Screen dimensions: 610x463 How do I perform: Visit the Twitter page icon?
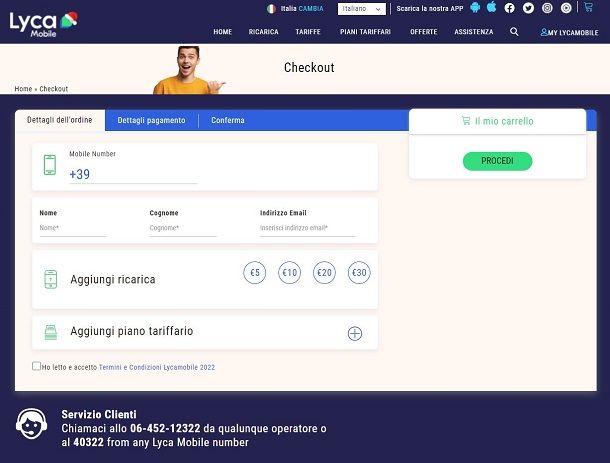coord(528,8)
